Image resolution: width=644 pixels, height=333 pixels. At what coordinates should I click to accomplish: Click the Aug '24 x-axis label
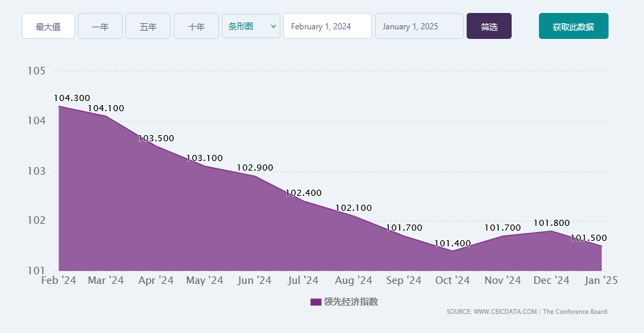[x=354, y=280]
